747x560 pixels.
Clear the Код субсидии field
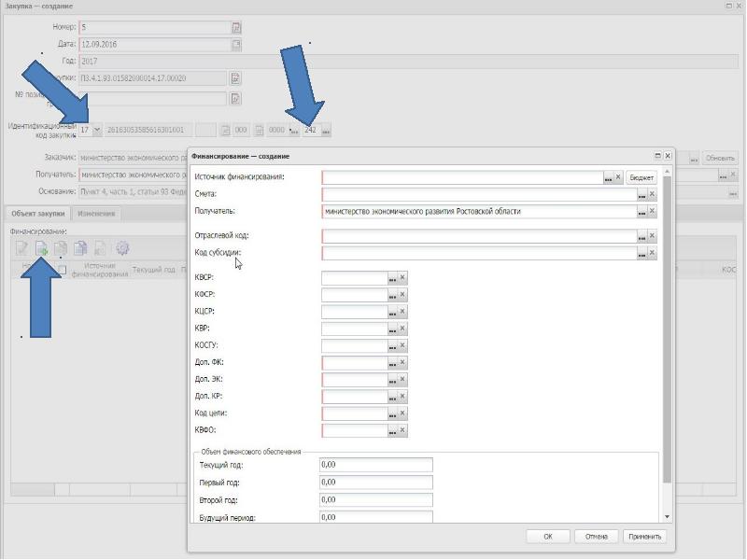pos(652,253)
